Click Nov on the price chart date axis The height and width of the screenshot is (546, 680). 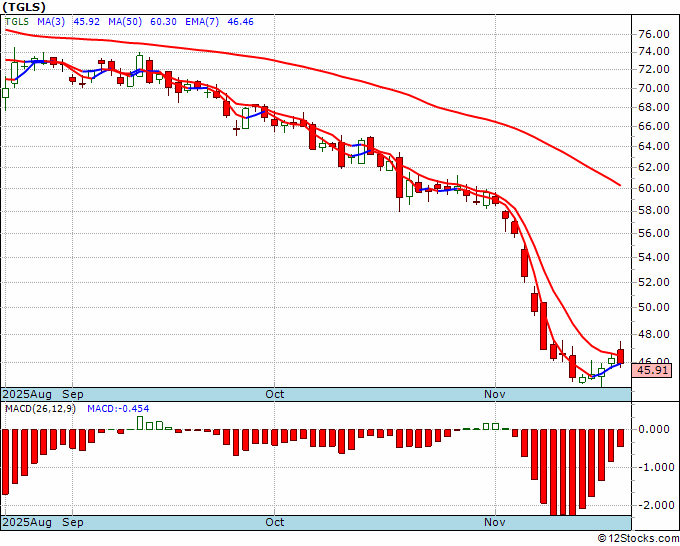(x=495, y=394)
